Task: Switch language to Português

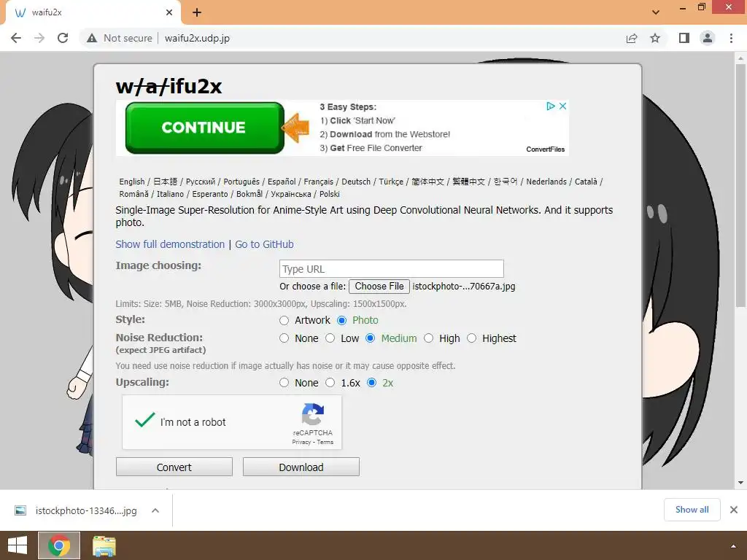Action: click(x=241, y=182)
